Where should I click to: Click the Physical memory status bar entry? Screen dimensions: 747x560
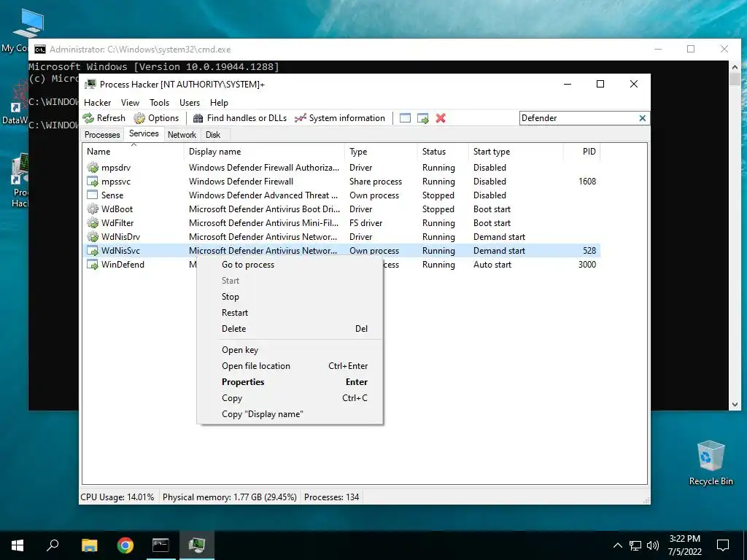230,497
